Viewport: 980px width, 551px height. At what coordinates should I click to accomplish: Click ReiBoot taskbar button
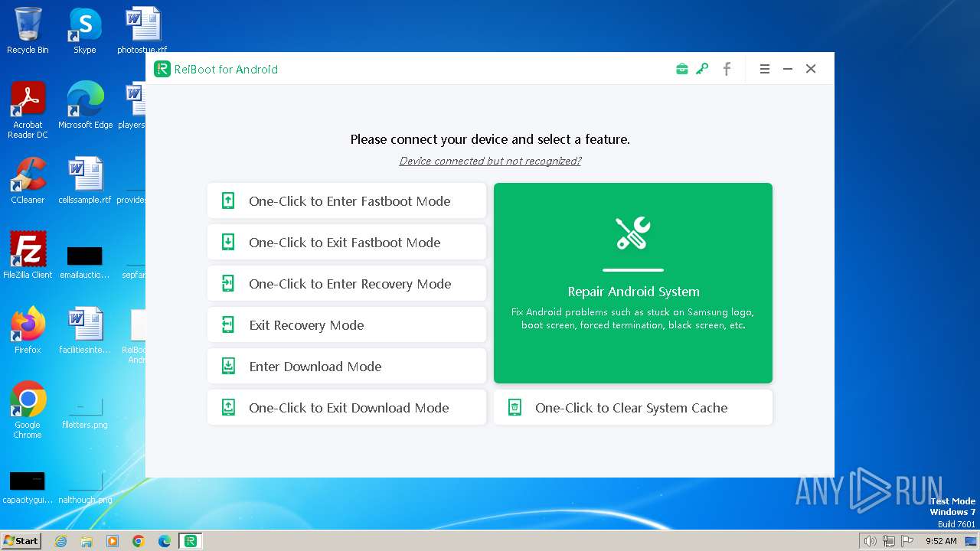191,541
